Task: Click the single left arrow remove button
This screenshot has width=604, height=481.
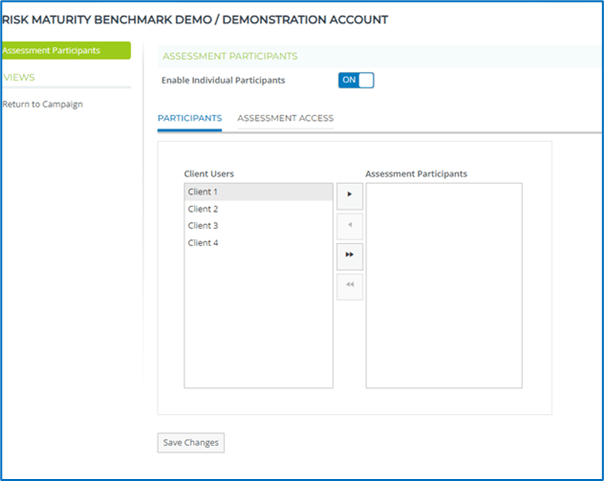Action: 350,226
